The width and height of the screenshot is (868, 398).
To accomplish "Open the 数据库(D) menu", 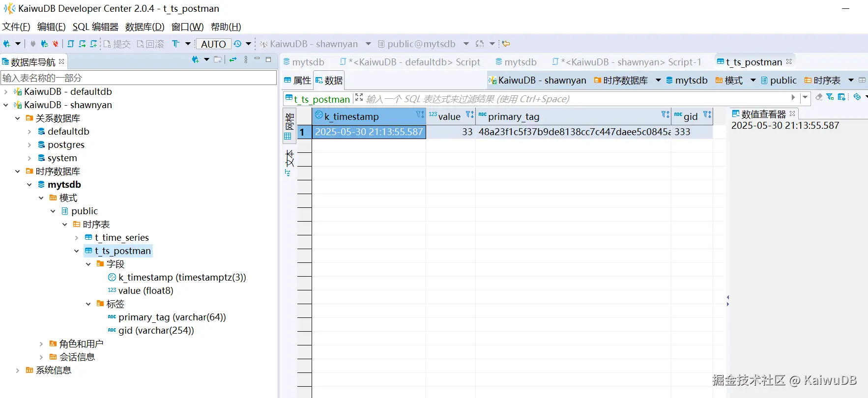I will (x=145, y=27).
